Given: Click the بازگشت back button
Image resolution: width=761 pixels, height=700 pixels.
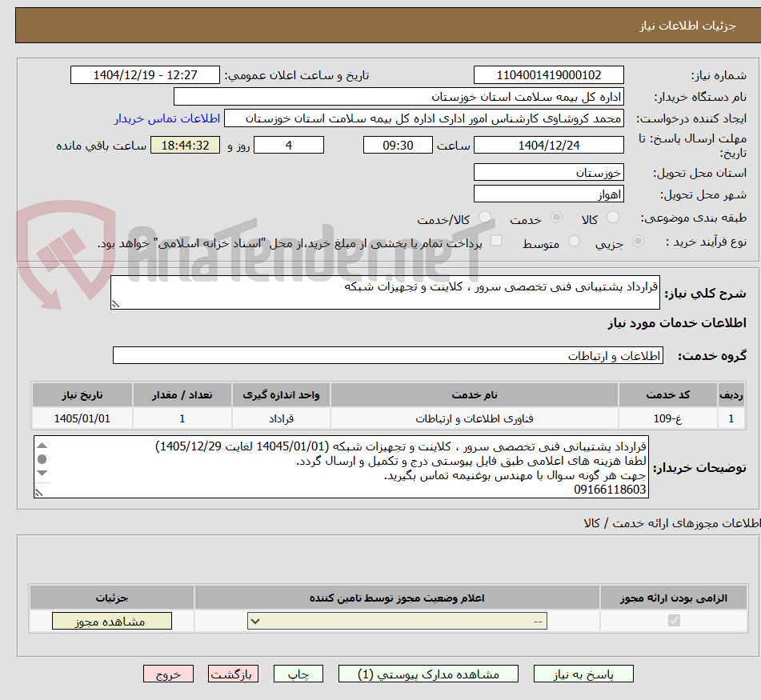Looking at the screenshot, I should [x=233, y=674].
